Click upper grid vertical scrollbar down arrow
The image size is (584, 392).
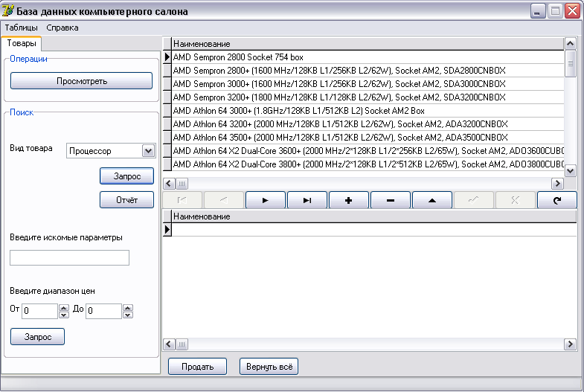[570, 171]
